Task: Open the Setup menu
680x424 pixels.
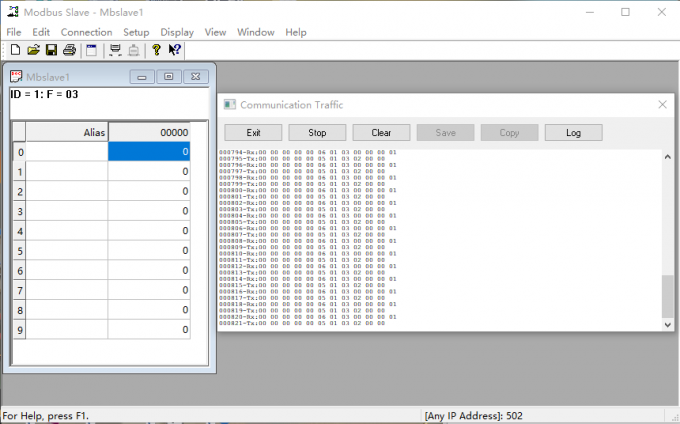Action: (136, 32)
